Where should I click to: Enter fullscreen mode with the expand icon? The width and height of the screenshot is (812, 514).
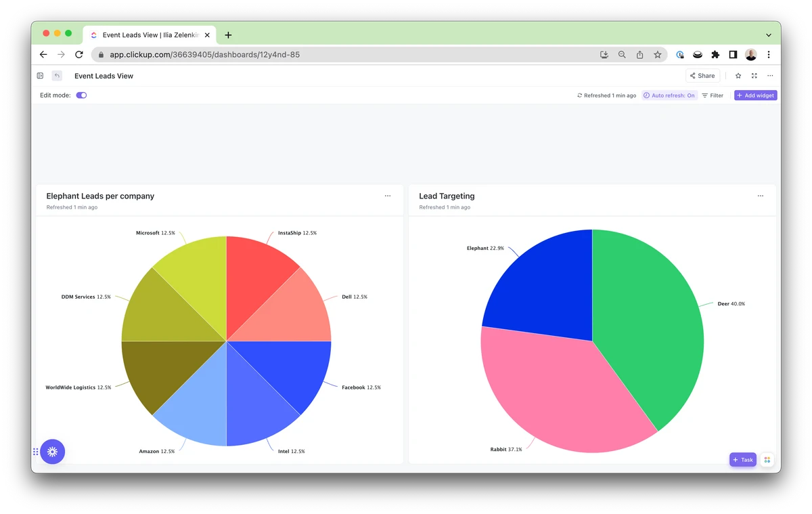point(754,76)
